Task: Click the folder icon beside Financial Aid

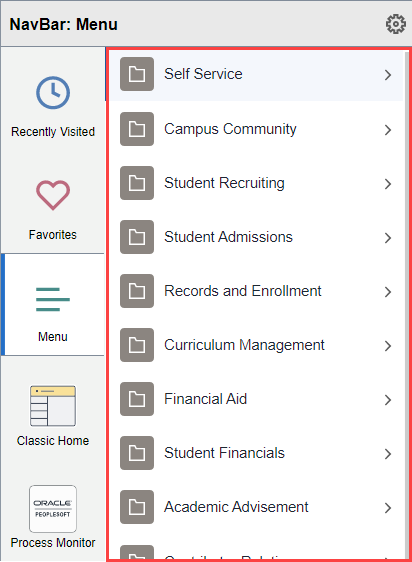Action: (x=137, y=399)
